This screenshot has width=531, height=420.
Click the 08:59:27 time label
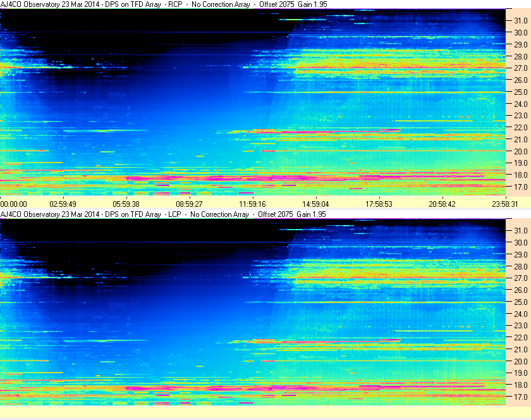click(189, 204)
